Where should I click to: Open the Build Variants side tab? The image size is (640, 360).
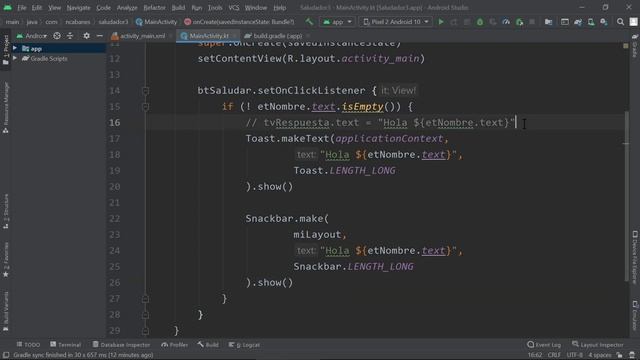click(6, 311)
